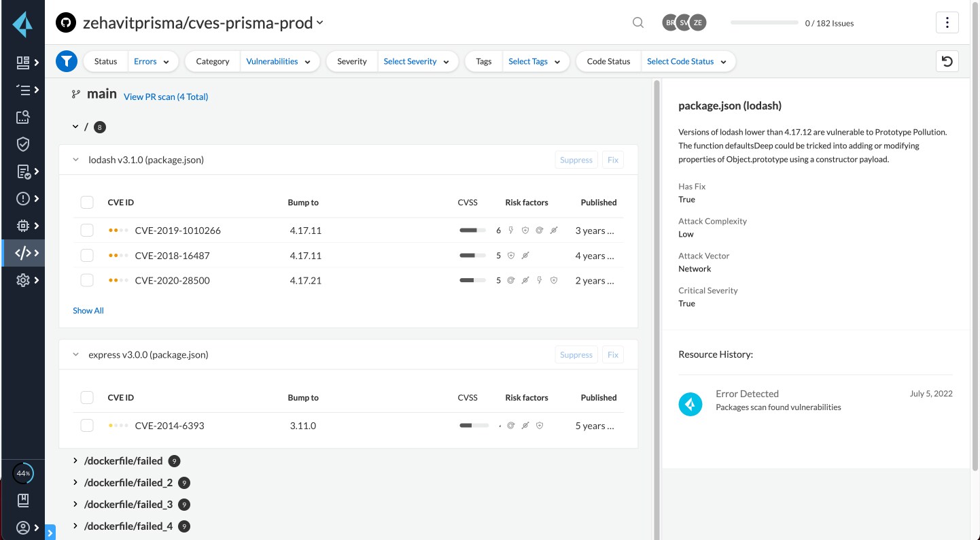Open the three-dot more options menu

point(947,22)
